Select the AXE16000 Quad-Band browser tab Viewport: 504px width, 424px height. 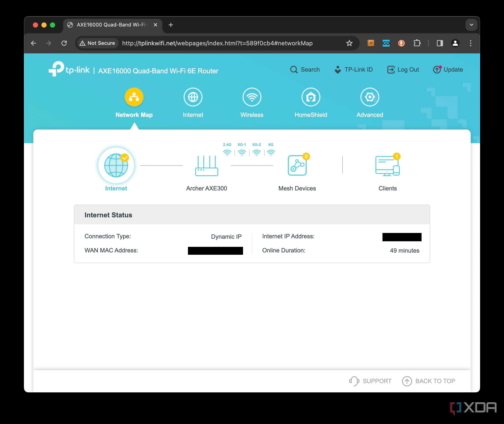pyautogui.click(x=112, y=25)
